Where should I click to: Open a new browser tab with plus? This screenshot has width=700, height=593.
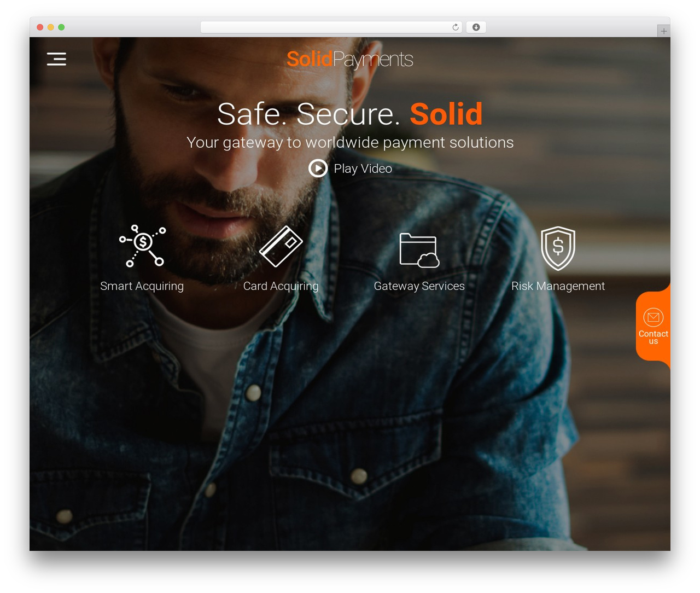click(x=663, y=31)
